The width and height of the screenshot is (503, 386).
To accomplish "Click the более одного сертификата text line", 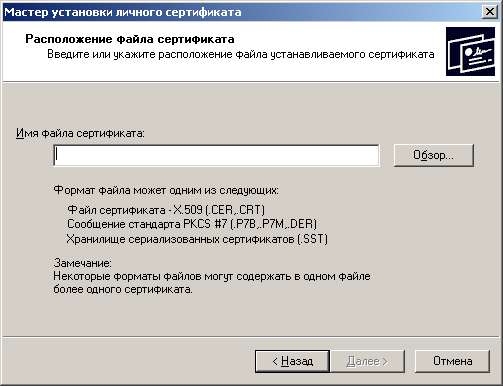I will [x=123, y=289].
